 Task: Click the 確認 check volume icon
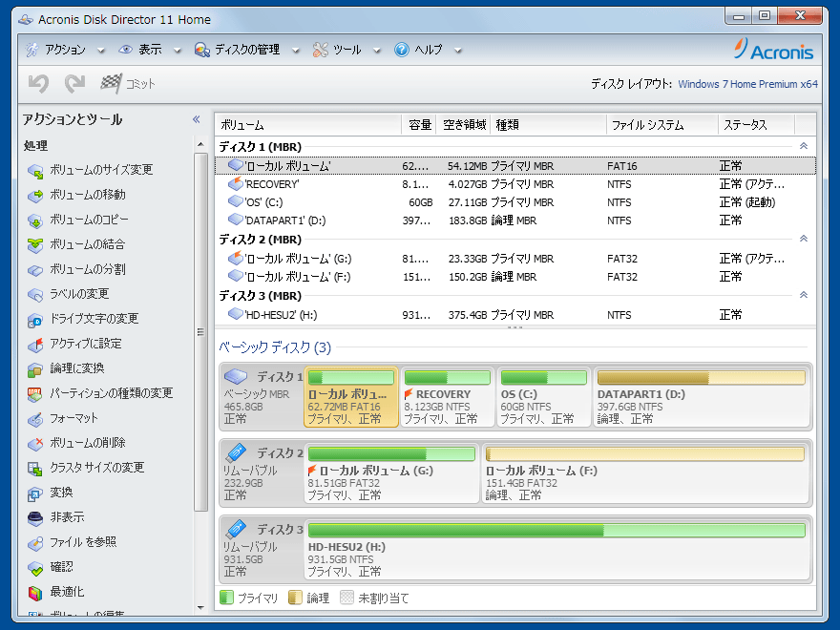click(x=35, y=568)
